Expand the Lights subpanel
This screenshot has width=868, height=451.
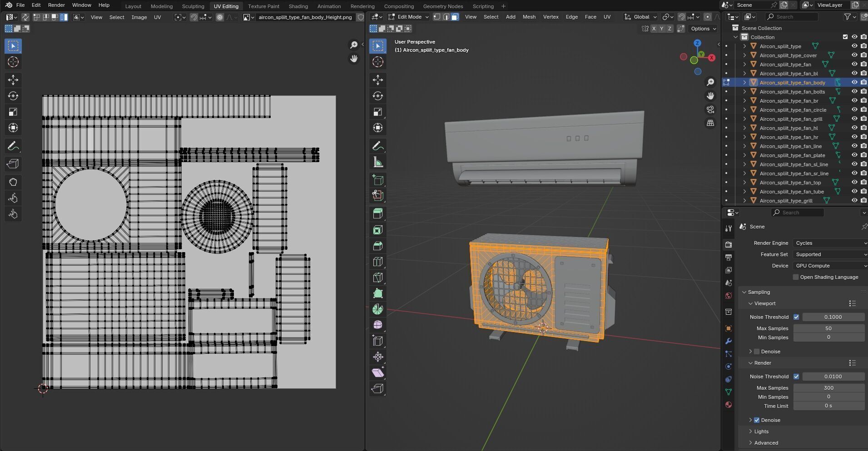tap(761, 431)
